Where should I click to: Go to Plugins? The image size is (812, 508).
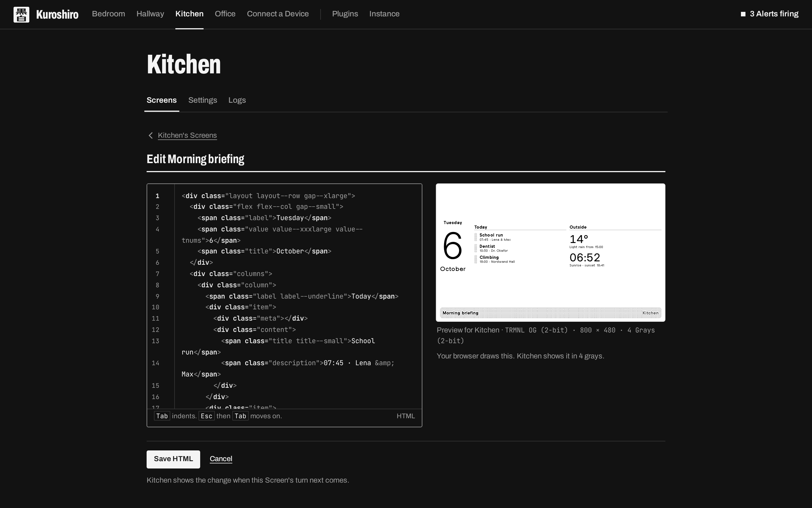(345, 14)
